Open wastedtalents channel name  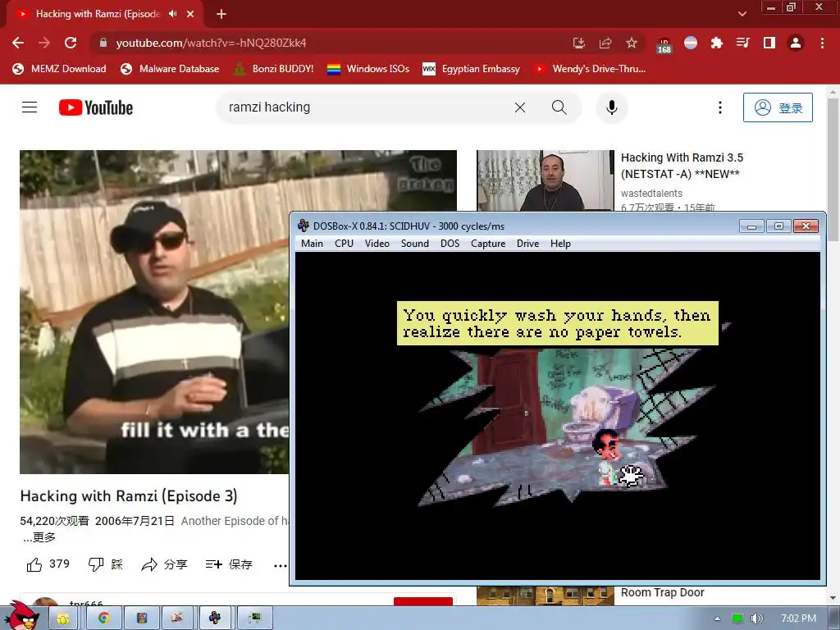651,194
